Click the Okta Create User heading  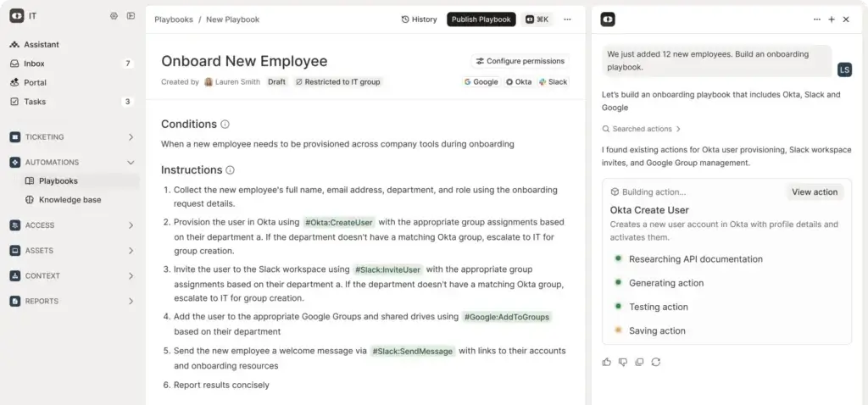(649, 210)
